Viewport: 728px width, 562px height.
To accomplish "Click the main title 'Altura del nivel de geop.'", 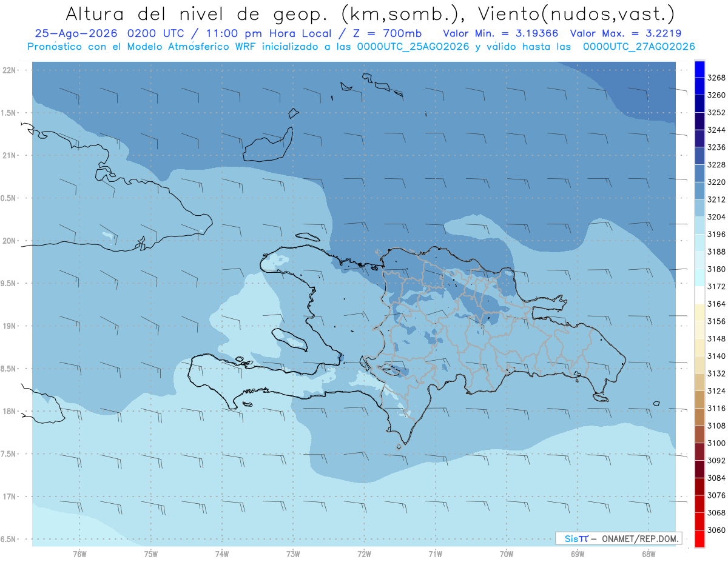I will 196,13.
